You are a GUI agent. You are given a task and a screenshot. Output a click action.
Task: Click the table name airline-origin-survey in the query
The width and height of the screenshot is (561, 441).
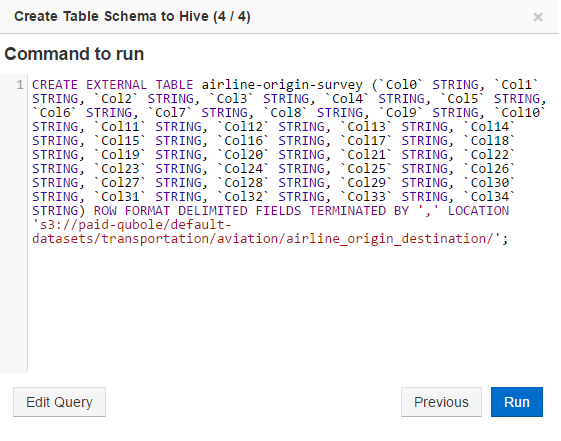click(282, 85)
